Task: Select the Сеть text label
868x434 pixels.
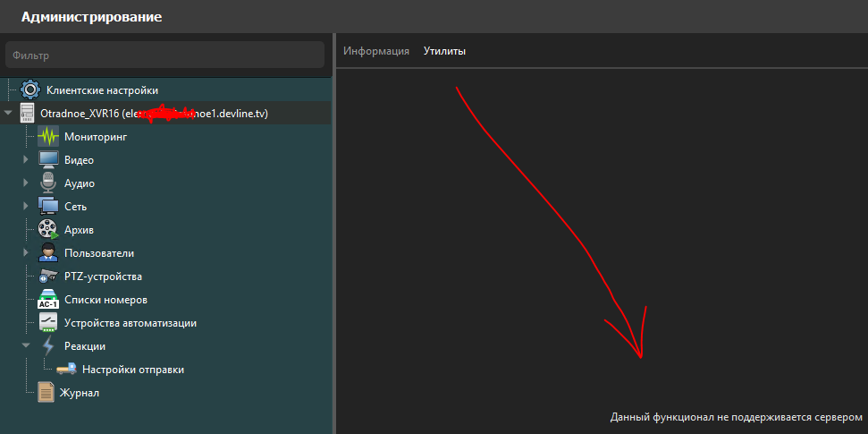Action: coord(75,207)
